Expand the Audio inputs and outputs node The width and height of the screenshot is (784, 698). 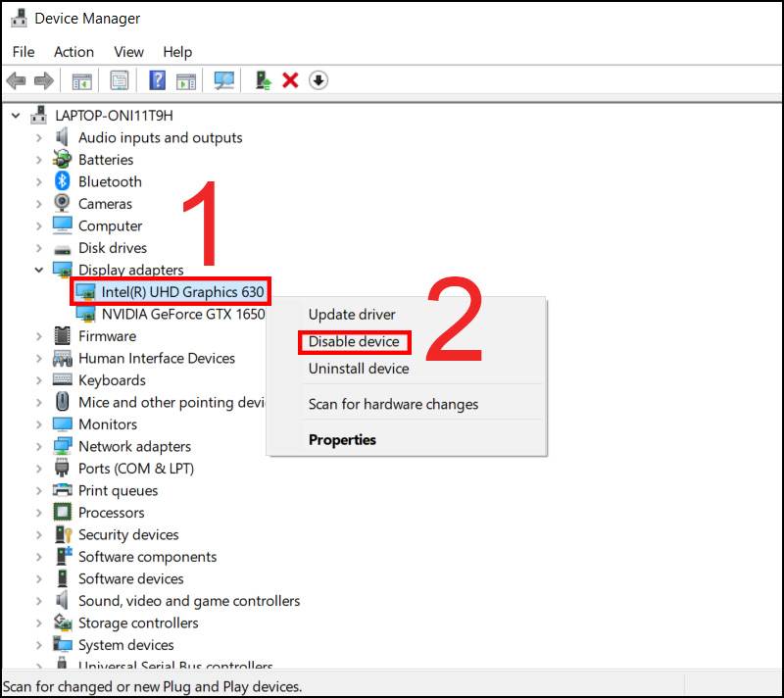point(39,137)
